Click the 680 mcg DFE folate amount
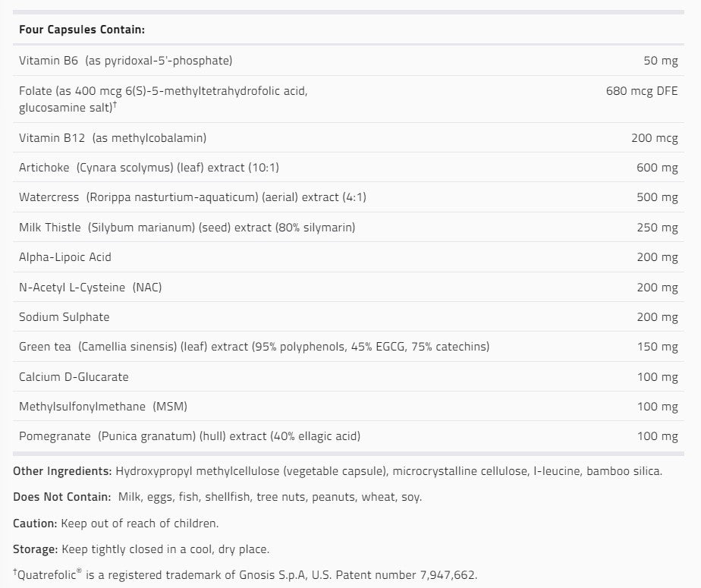 641,91
